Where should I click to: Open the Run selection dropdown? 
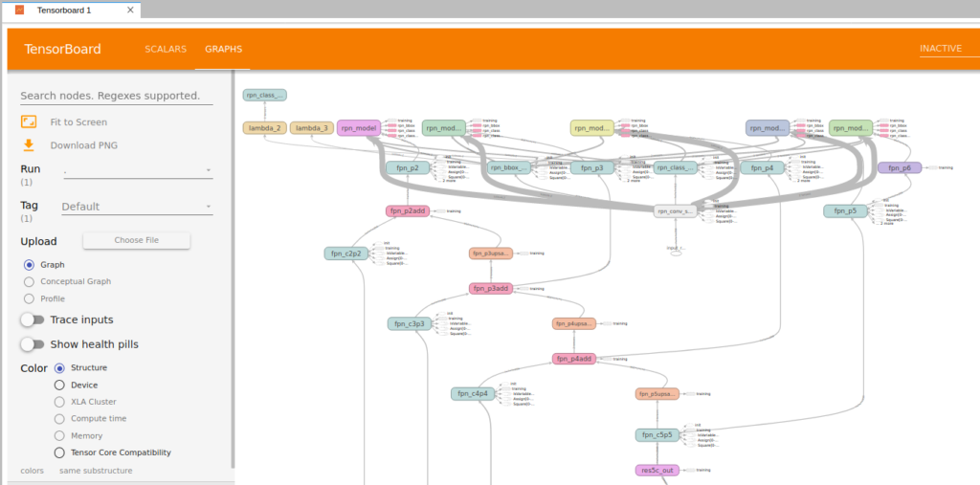[x=137, y=170]
